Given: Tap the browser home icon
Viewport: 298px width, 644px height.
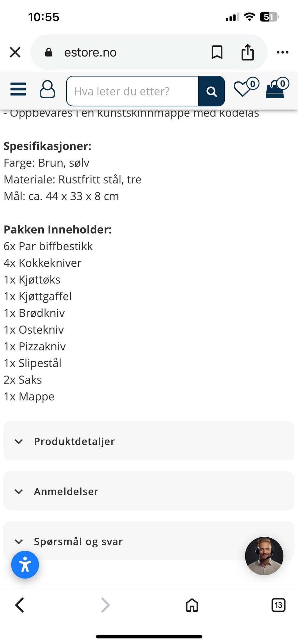Looking at the screenshot, I should click(192, 605).
